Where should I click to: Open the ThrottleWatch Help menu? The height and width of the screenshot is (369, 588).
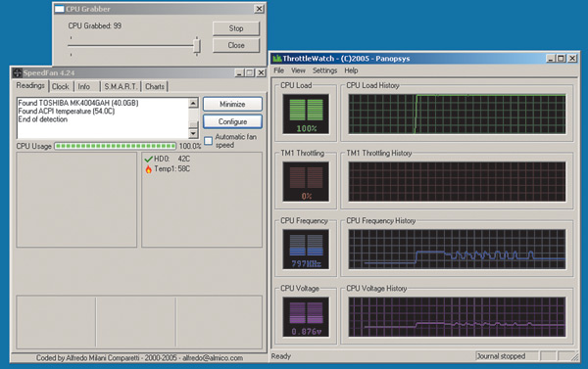pyautogui.click(x=351, y=70)
